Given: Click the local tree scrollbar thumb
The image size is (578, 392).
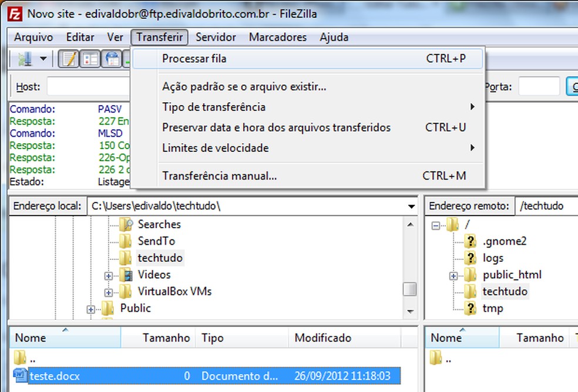Looking at the screenshot, I should pos(410,289).
